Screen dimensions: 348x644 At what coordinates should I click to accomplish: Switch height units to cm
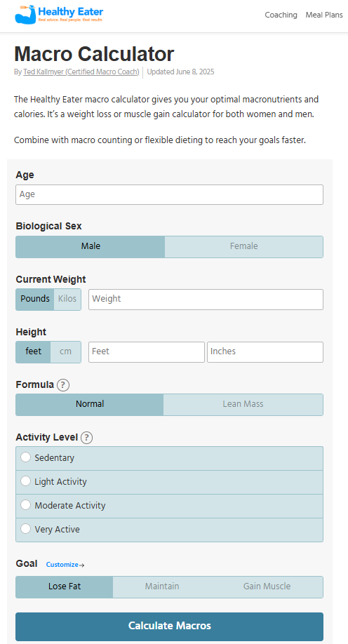pos(66,351)
